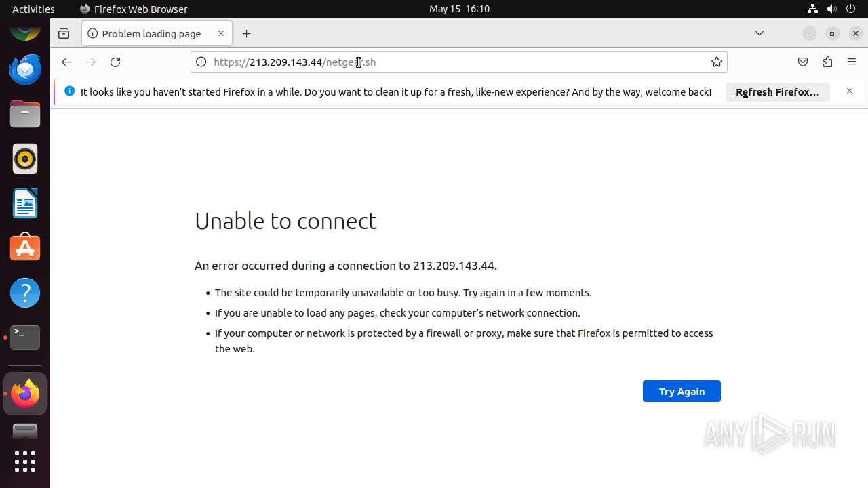Open a new tab with plus button
868x488 pixels.
tap(247, 33)
